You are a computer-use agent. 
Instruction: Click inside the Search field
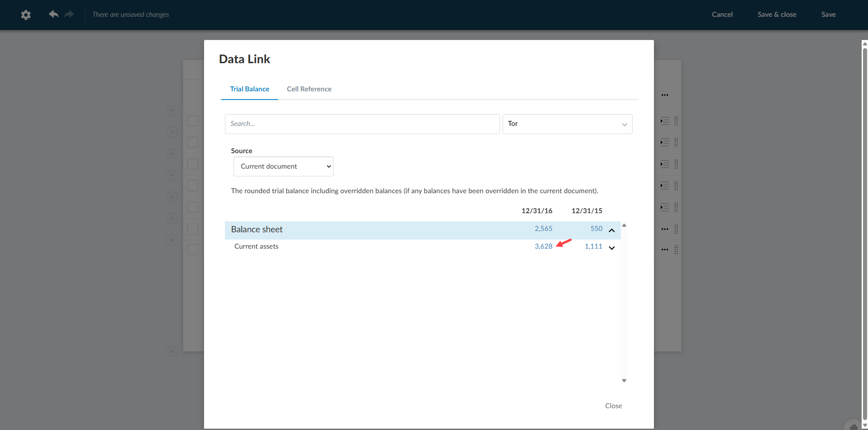[x=361, y=124]
